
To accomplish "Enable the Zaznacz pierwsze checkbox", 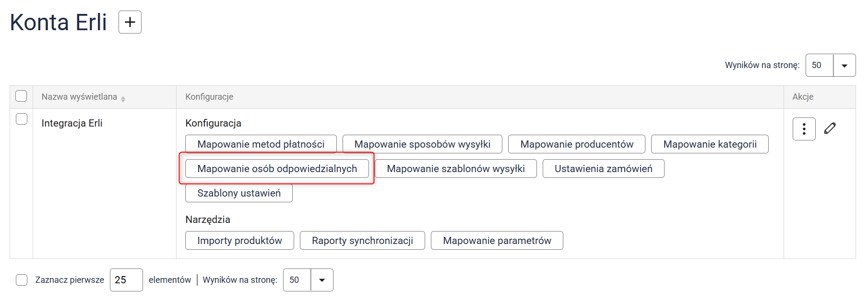I will click(x=22, y=280).
